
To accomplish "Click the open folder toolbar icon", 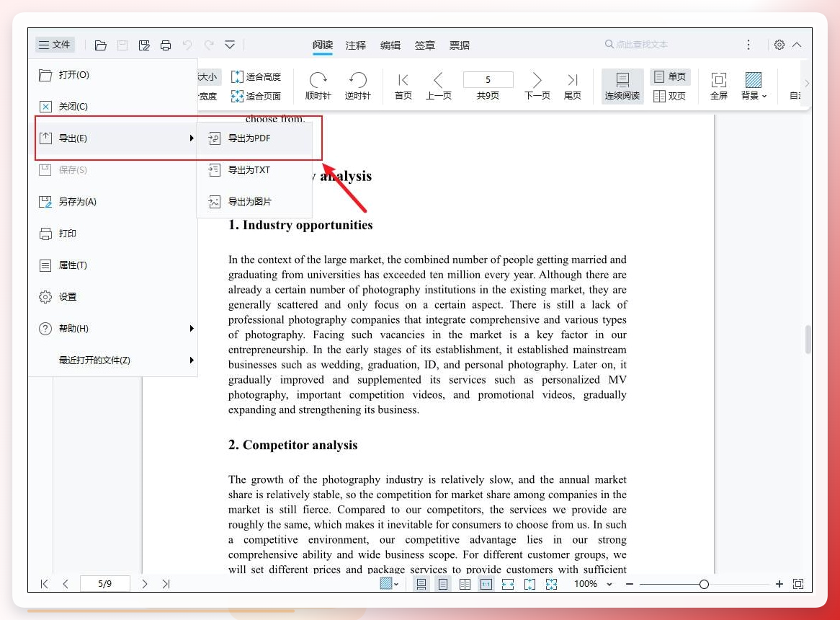I will coord(100,45).
